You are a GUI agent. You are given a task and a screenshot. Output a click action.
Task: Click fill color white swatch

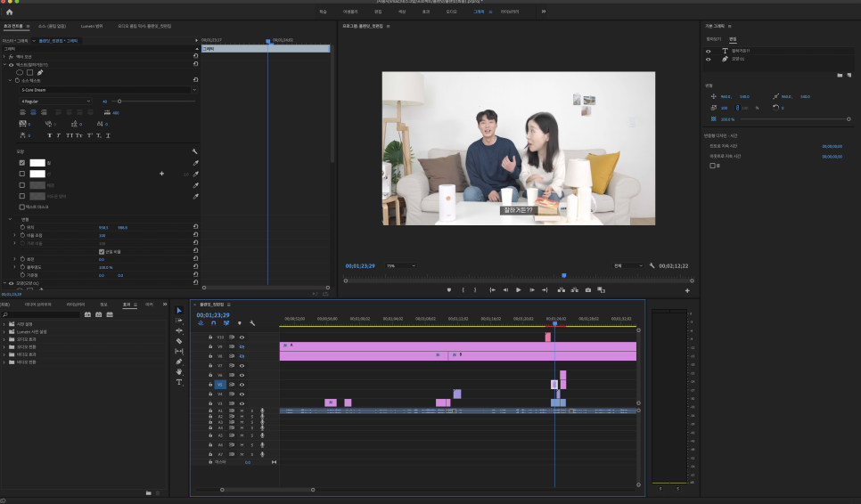click(x=37, y=163)
